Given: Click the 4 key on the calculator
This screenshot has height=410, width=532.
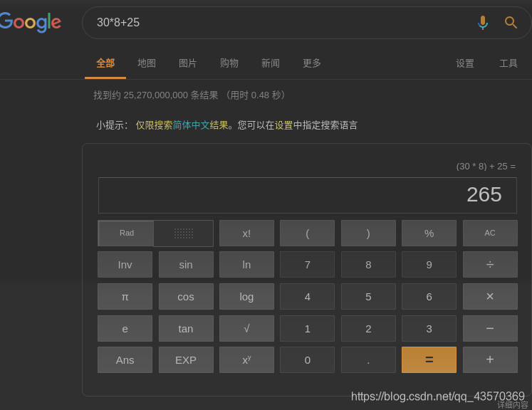Looking at the screenshot, I should pos(308,296).
